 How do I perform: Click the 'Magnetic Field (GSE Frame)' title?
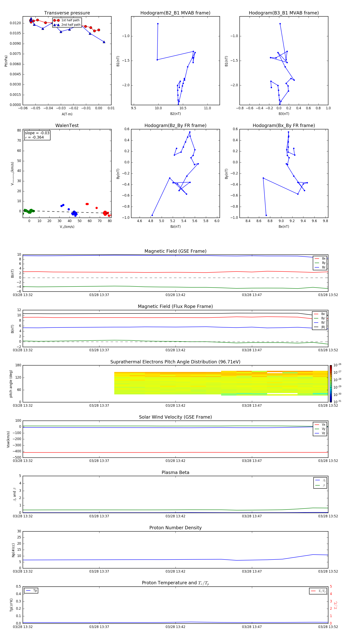(175, 251)
